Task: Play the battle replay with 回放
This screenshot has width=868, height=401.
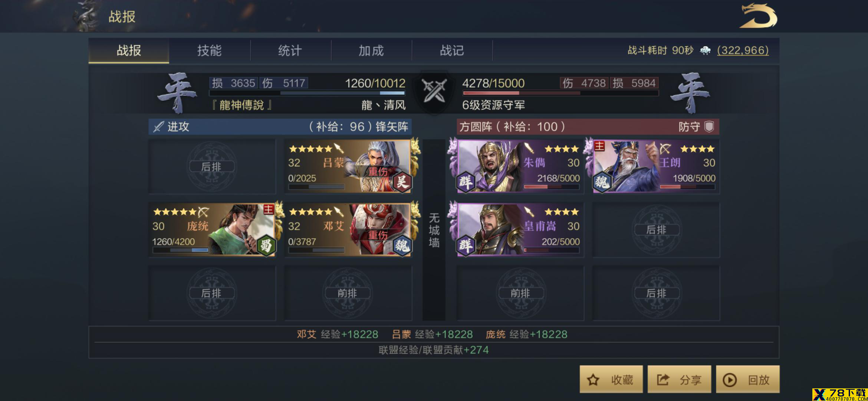Action: coord(748,379)
